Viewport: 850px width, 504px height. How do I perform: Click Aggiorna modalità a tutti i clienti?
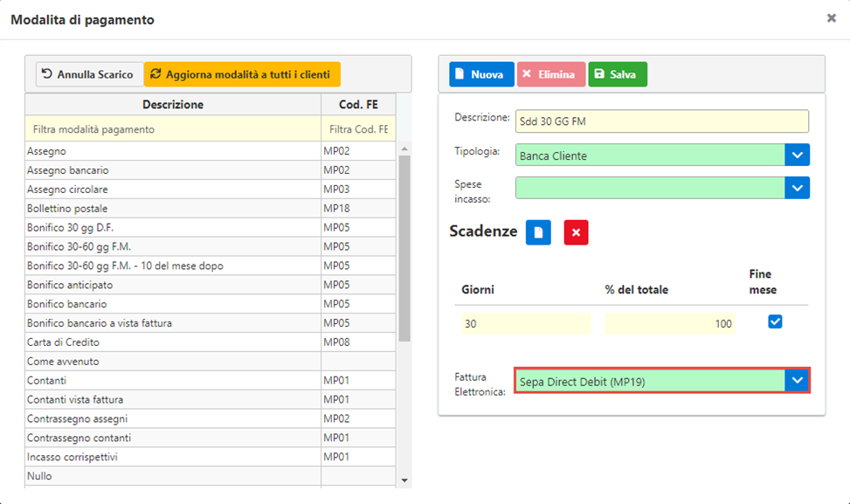(242, 74)
